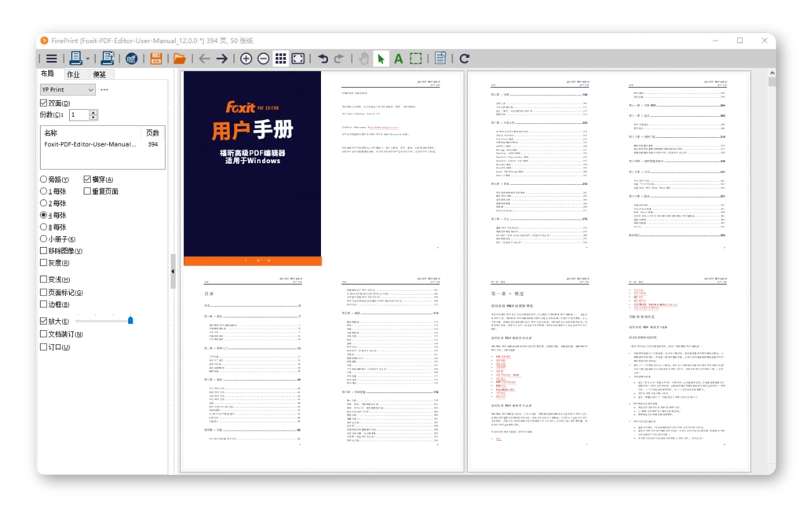This screenshot has height=508, width=812.
Task: Click the orange open folder icon
Action: coord(180,59)
